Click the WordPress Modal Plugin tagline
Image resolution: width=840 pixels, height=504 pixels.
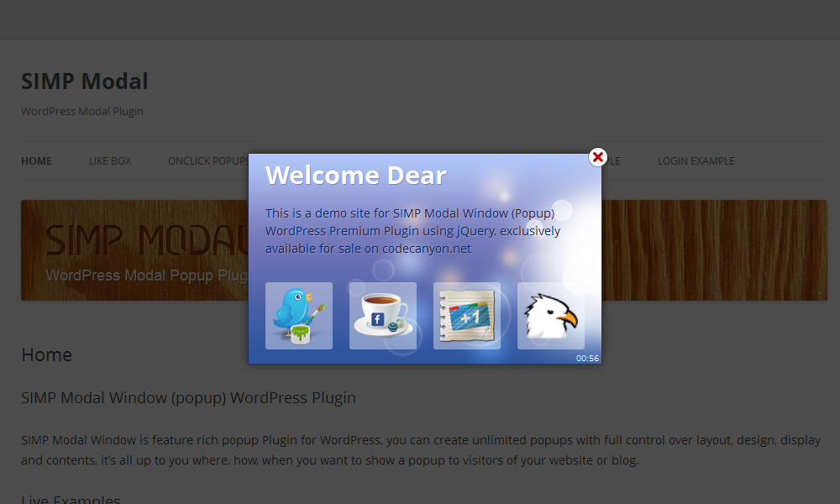click(82, 112)
